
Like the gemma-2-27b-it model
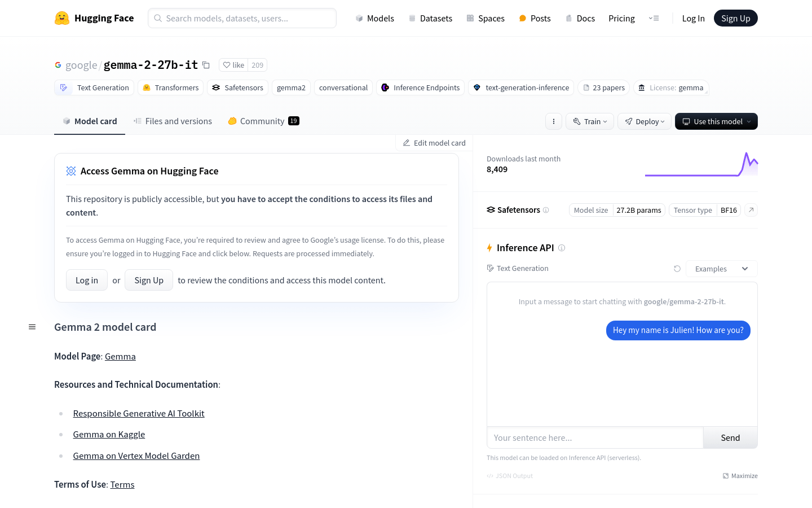pos(233,65)
